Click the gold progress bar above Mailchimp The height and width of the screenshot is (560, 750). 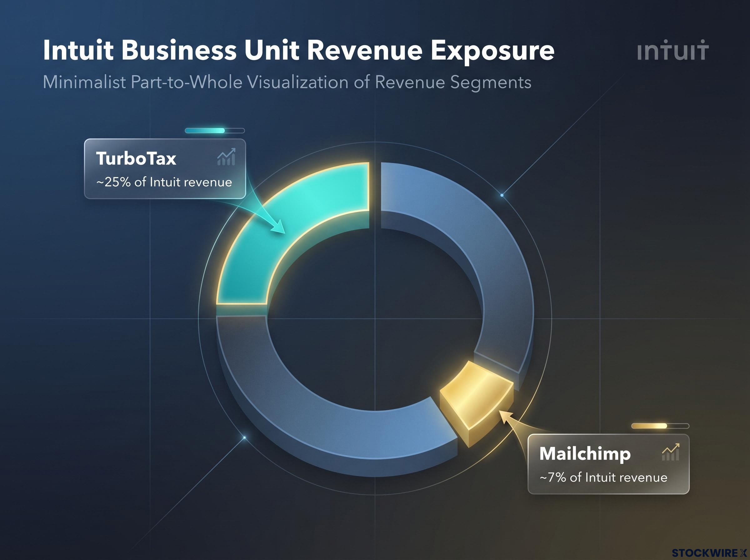tap(660, 426)
